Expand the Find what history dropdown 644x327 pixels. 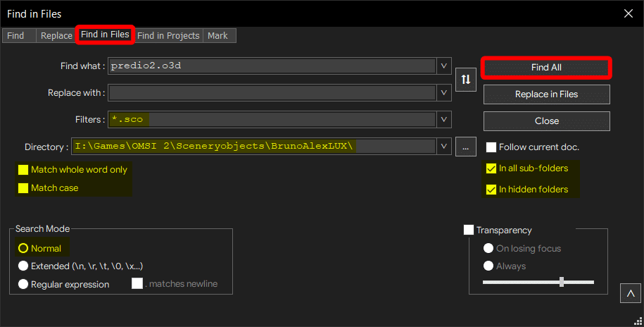click(x=444, y=66)
